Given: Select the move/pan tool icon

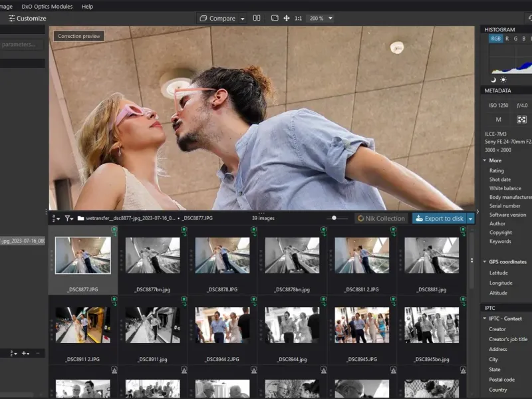Looking at the screenshot, I should (x=287, y=19).
